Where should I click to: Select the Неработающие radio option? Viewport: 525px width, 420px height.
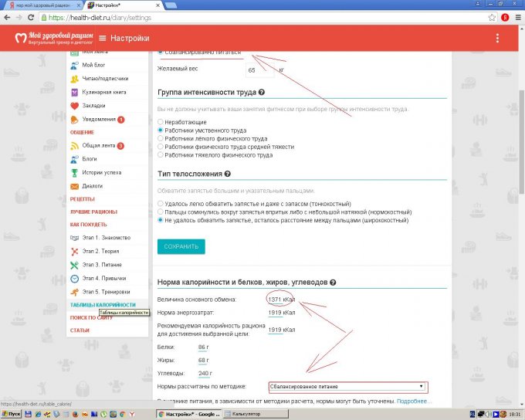coord(160,122)
